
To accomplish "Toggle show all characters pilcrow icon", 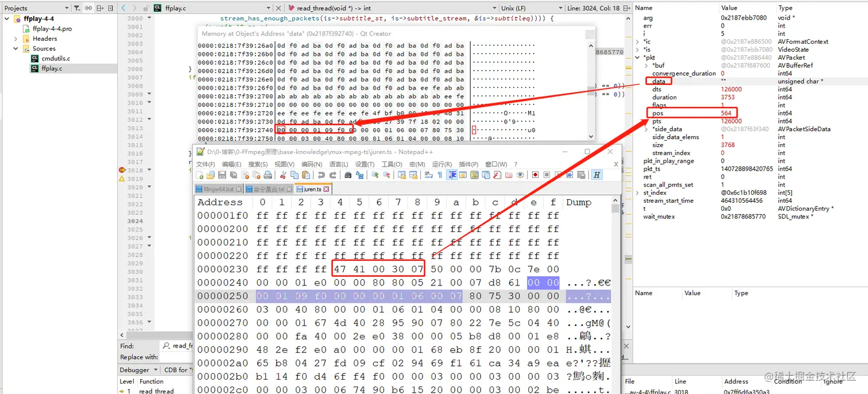I will pyautogui.click(x=440, y=175).
